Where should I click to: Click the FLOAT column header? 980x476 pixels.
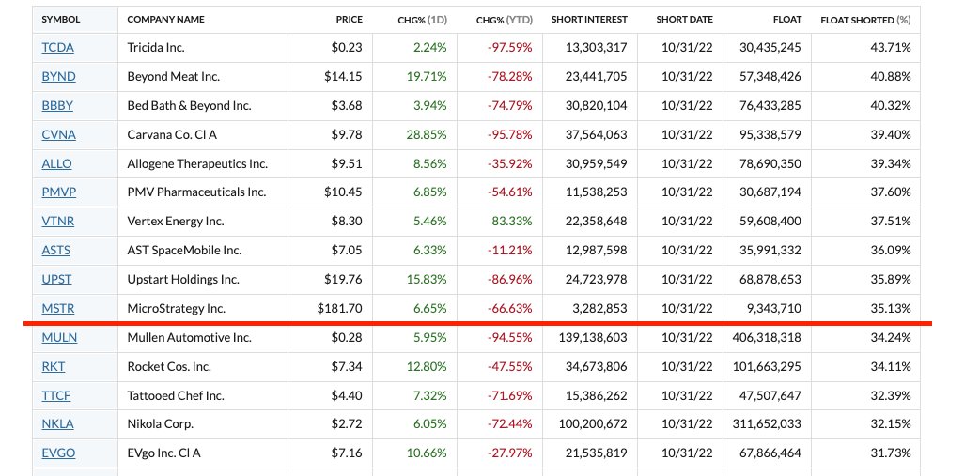click(x=786, y=20)
